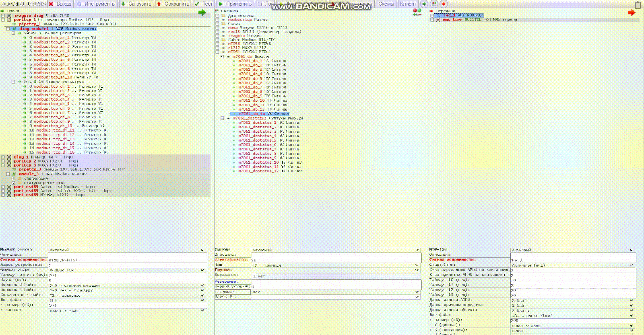The image size is (644, 335).
Task: Click the Применить (Apply) toolbar button
Action: coord(235,4)
